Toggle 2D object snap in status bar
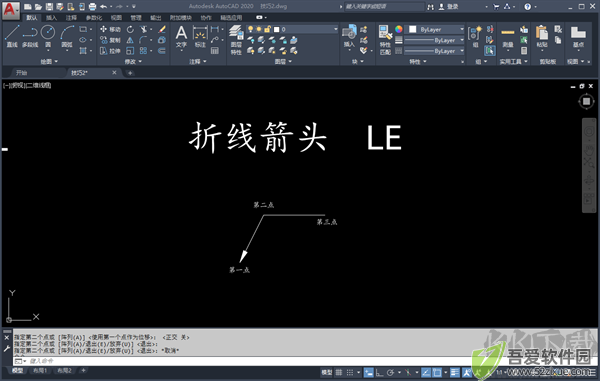 pos(437,372)
